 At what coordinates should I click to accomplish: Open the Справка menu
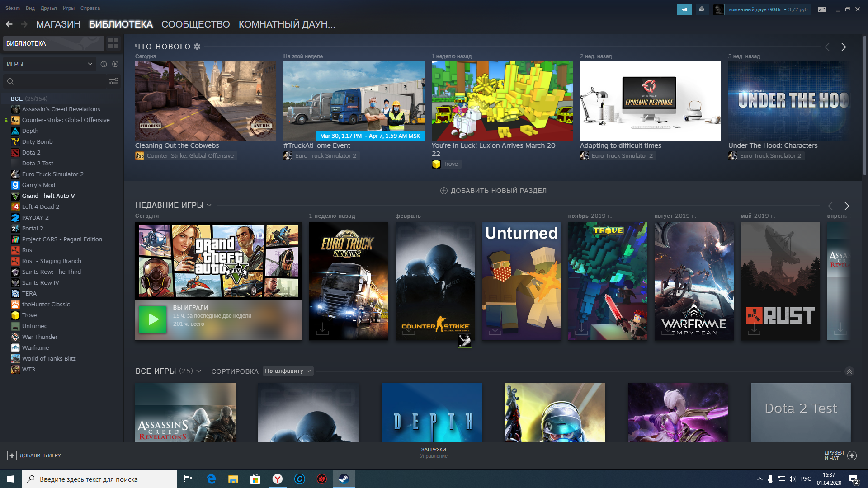click(x=90, y=8)
